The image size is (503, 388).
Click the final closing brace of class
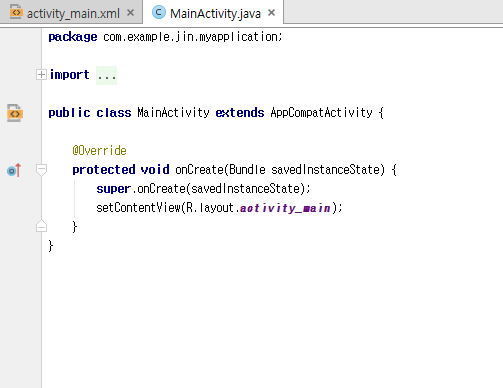51,246
